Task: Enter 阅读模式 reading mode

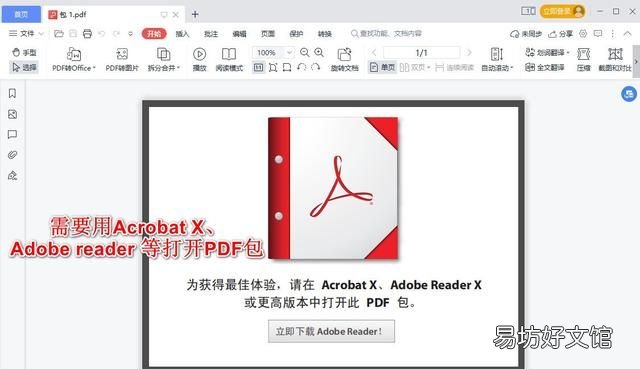Action: pos(229,60)
